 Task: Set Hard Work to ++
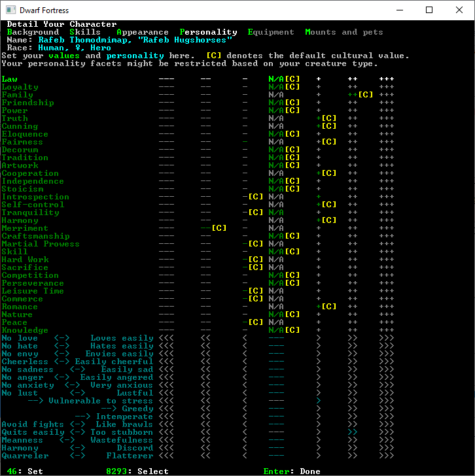coord(353,260)
